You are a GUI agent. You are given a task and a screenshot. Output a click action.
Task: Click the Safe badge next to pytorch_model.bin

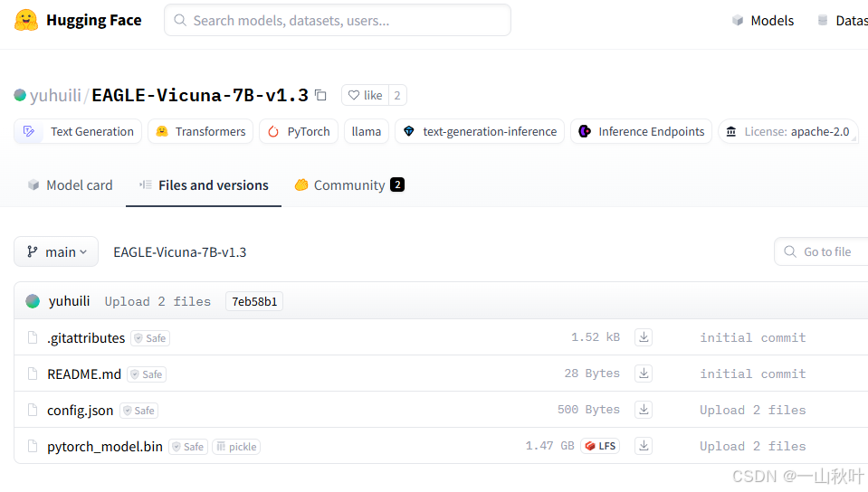click(188, 447)
